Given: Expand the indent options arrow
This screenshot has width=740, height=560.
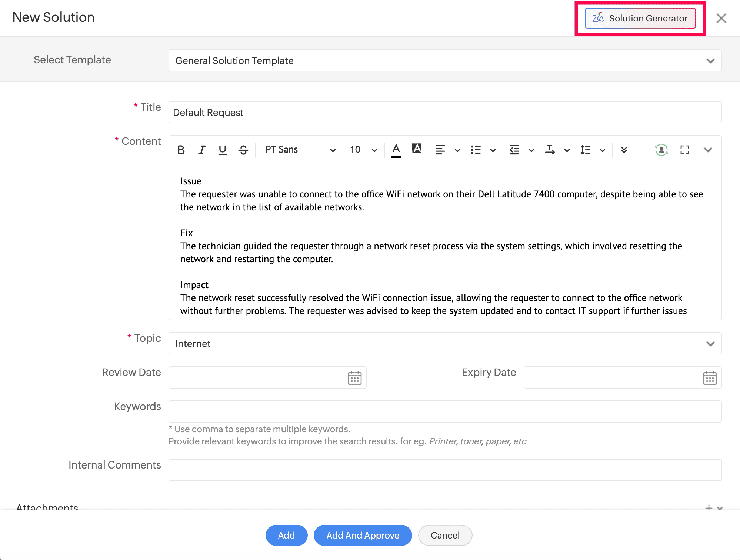Looking at the screenshot, I should [531, 150].
